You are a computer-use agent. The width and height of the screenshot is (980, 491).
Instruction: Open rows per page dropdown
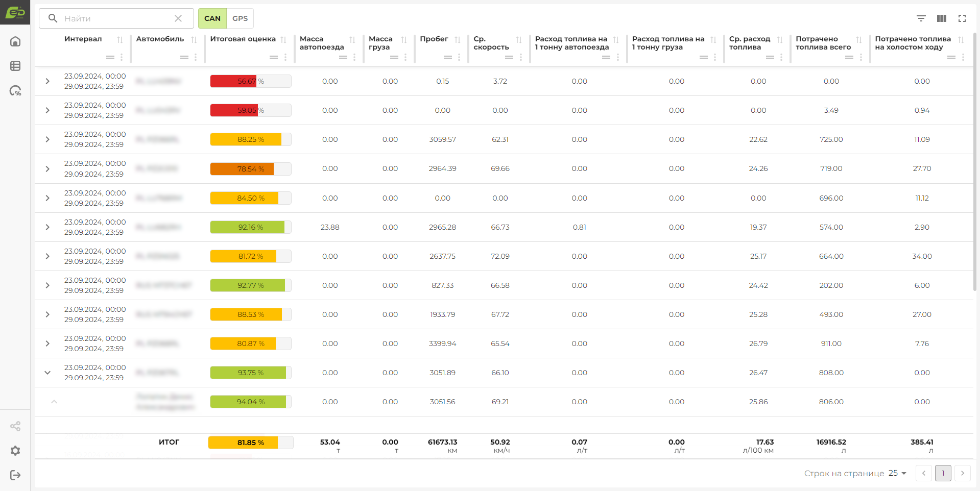click(x=897, y=473)
